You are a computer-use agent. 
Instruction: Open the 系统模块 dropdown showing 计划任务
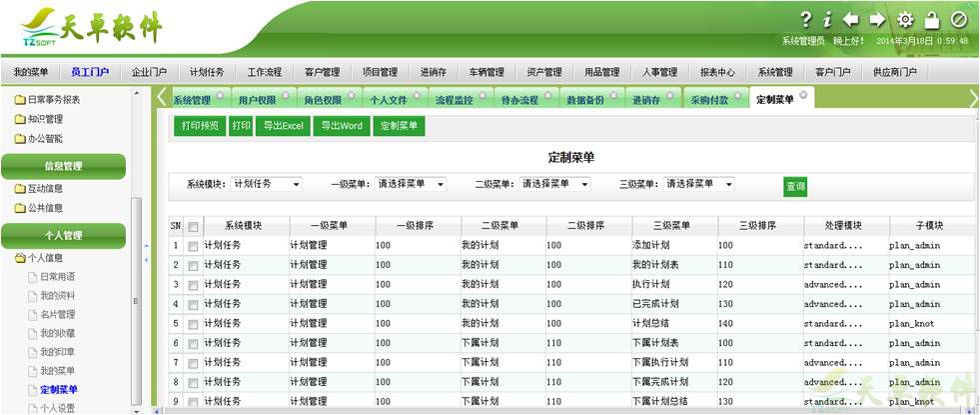tap(267, 184)
